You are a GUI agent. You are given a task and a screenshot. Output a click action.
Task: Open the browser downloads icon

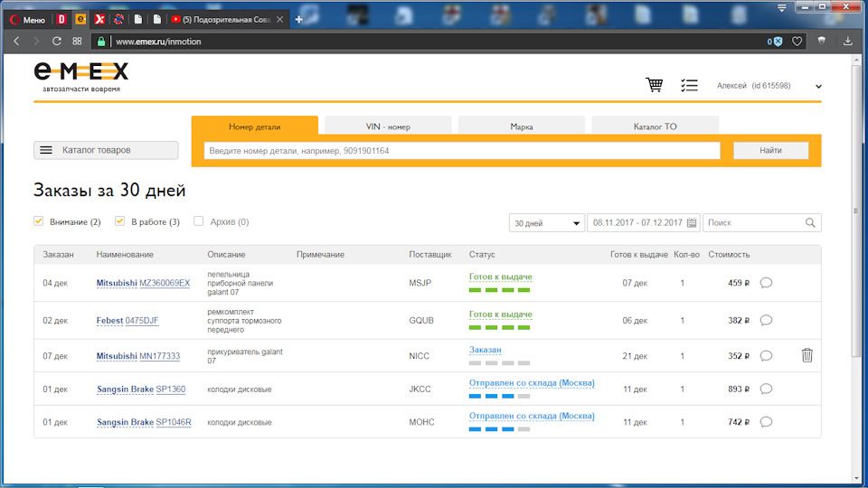click(x=847, y=41)
